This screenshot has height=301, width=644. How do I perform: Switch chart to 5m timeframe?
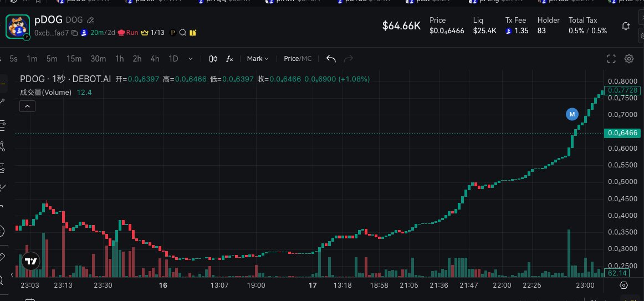click(52, 59)
